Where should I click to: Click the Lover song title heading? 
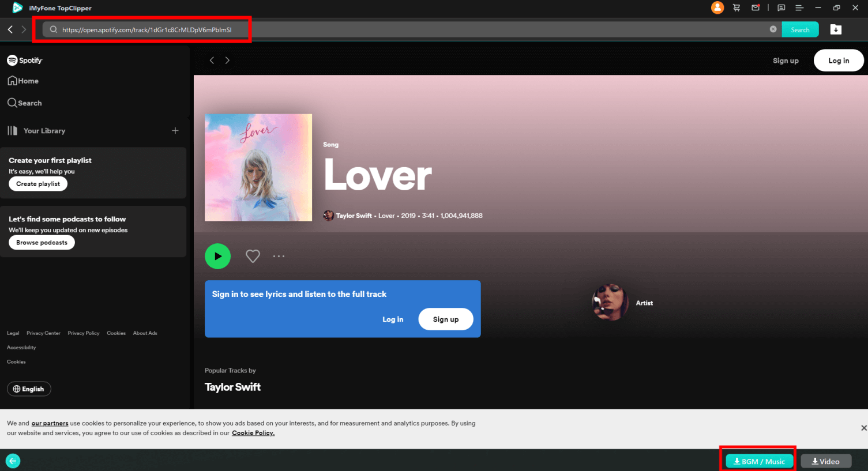point(378,175)
